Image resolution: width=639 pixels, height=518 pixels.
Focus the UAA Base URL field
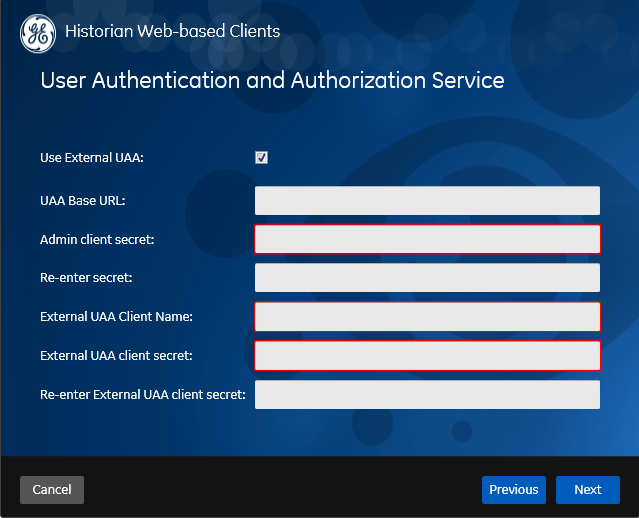coord(427,201)
